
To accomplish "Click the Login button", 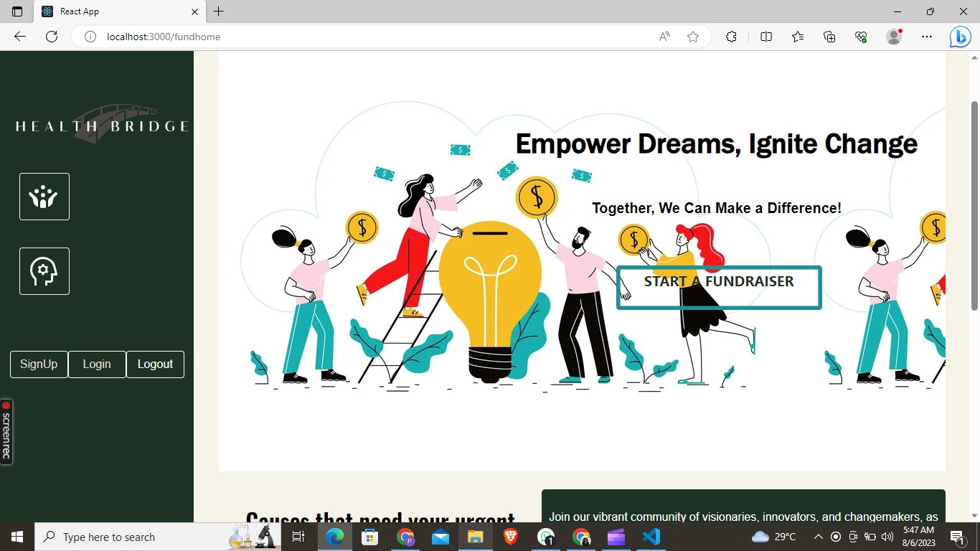I will pyautogui.click(x=97, y=364).
